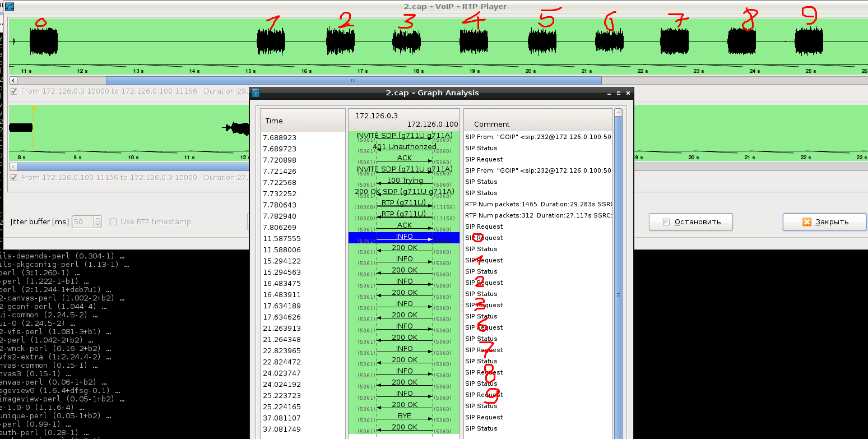868x439 pixels.
Task: Click the Time column header
Action: pos(303,121)
